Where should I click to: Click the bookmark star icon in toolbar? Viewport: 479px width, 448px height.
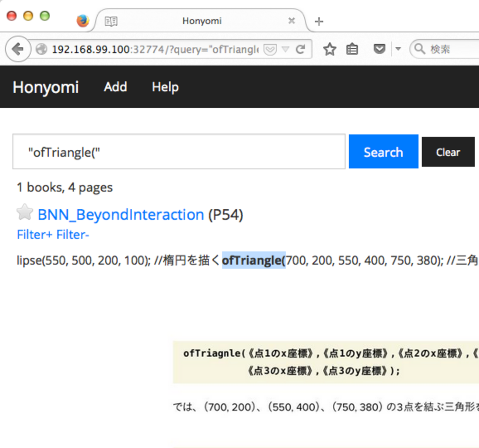tap(329, 49)
